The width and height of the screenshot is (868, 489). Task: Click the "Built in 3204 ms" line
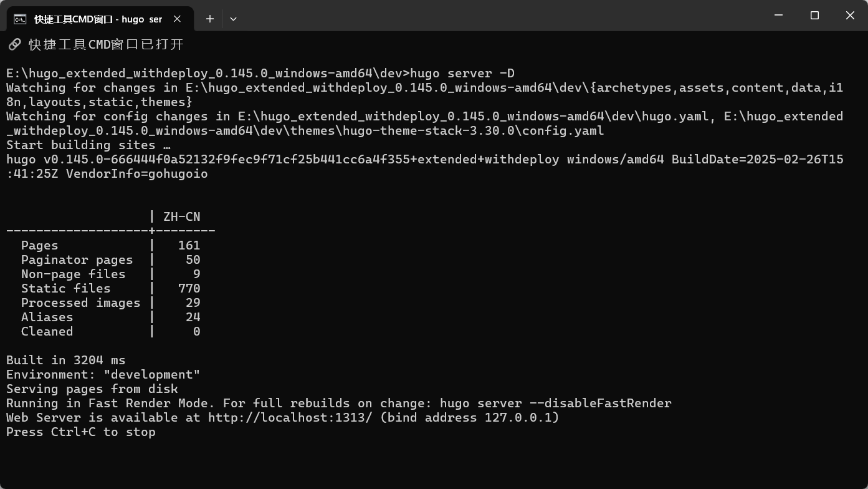point(65,361)
